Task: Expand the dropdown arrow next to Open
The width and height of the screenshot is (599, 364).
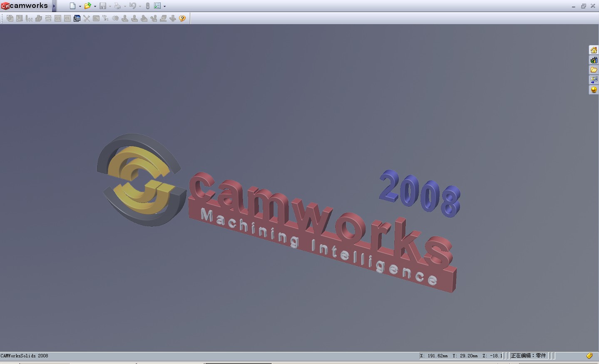Action: pyautogui.click(x=95, y=6)
